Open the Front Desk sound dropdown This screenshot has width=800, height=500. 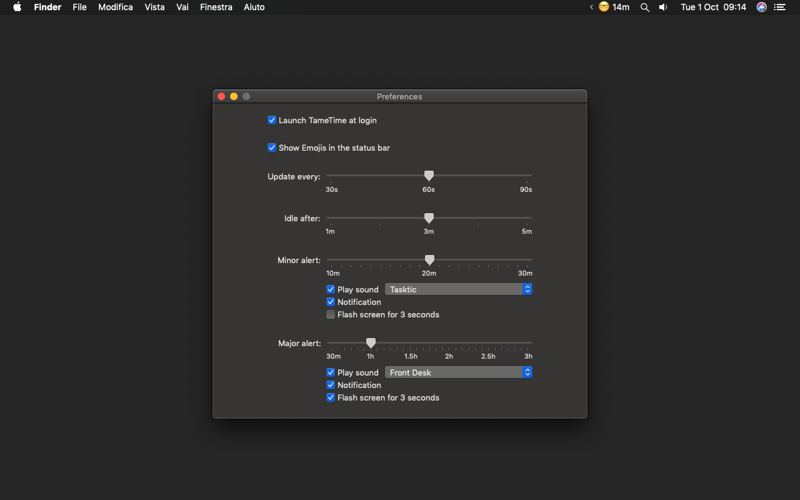(x=458, y=372)
